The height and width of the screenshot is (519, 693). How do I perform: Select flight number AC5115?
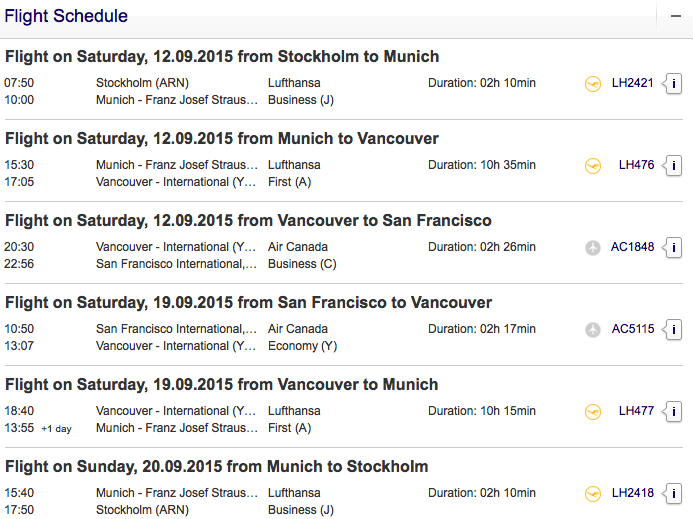tap(632, 328)
